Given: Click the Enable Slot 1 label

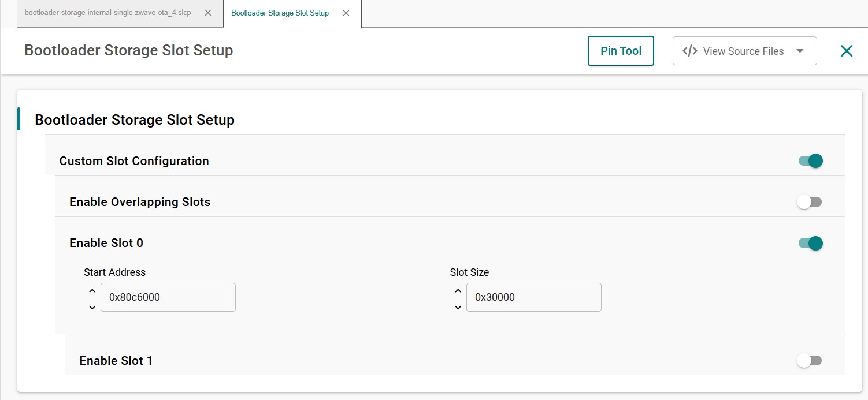Looking at the screenshot, I should coord(116,361).
